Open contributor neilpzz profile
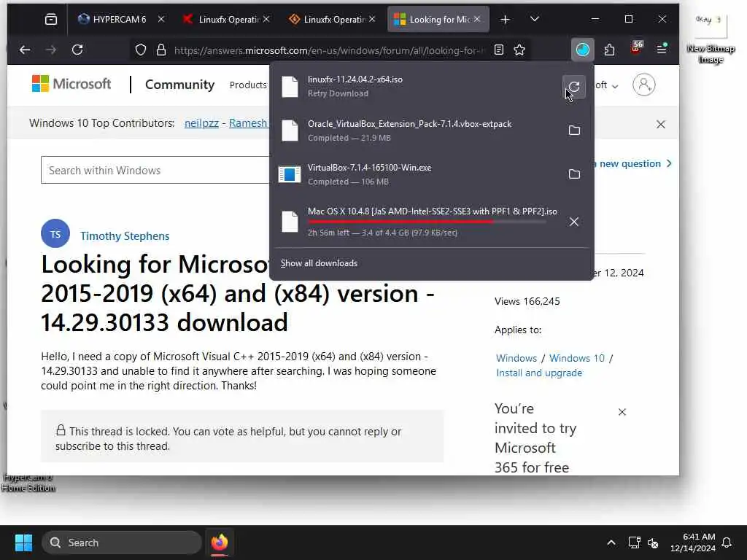 coord(201,122)
